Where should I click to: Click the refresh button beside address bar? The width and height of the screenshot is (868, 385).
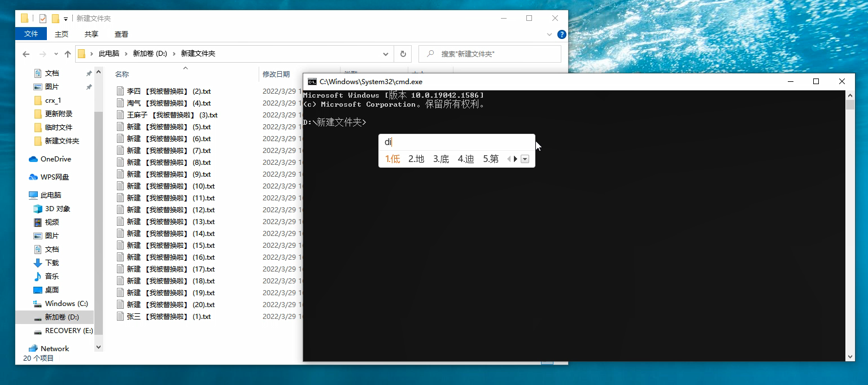(x=403, y=54)
